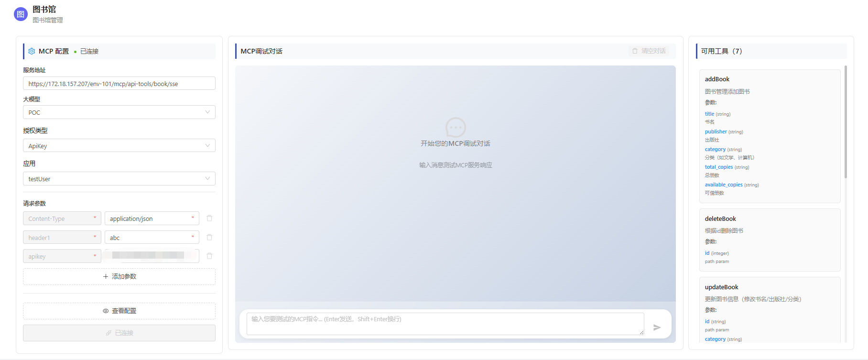Delete the header1 parameter row
The height and width of the screenshot is (360, 868).
[209, 238]
